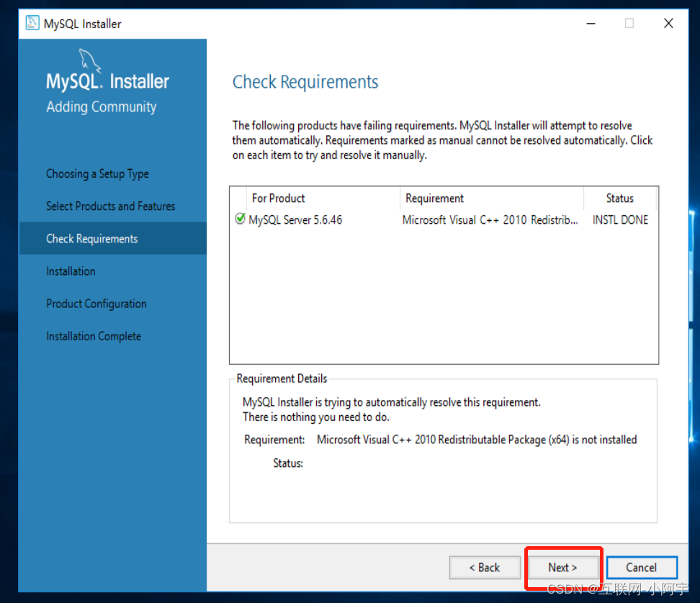Go back with the < Back button
Image resolution: width=700 pixels, height=603 pixels.
(x=485, y=567)
